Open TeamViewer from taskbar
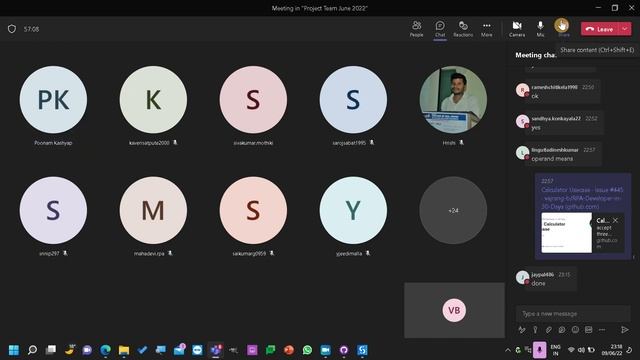This screenshot has width=640, height=360. pos(198,350)
